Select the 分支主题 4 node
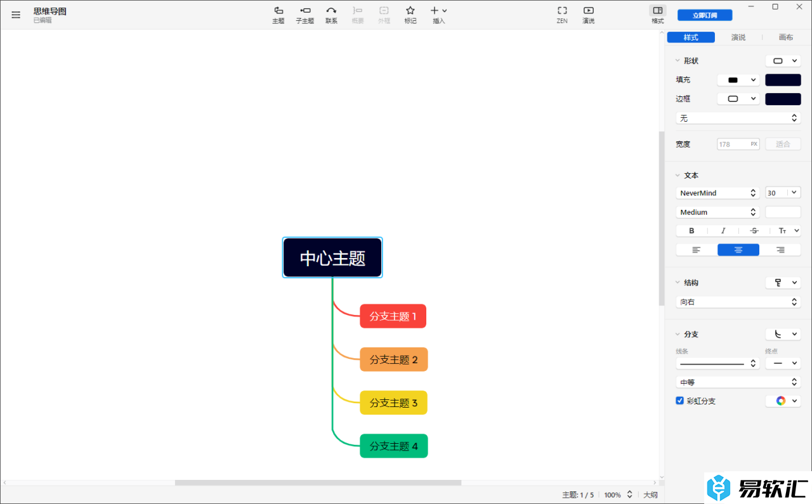 click(394, 446)
